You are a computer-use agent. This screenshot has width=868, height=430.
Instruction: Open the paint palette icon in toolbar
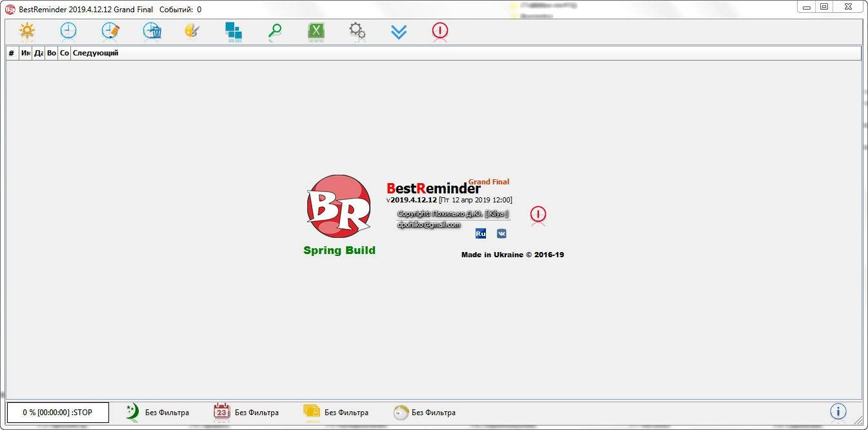tap(192, 31)
